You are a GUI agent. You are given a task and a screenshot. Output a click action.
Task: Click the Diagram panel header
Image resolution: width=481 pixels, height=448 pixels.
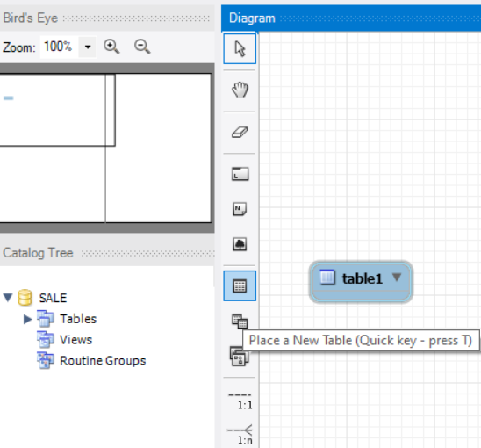351,18
